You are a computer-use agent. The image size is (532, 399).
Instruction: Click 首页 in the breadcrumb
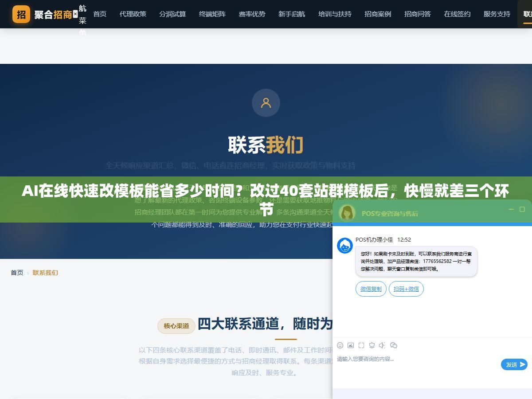click(x=17, y=273)
